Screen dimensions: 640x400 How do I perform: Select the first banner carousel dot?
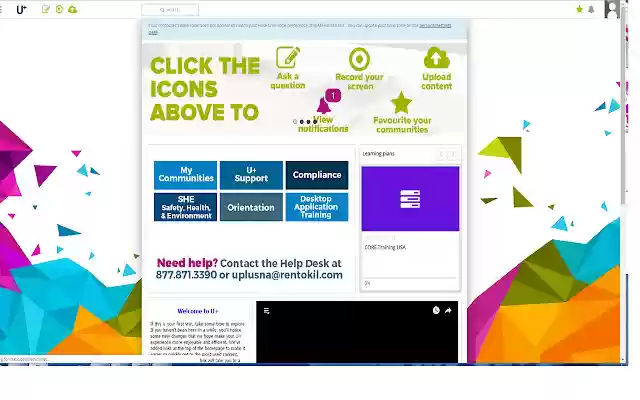295,122
